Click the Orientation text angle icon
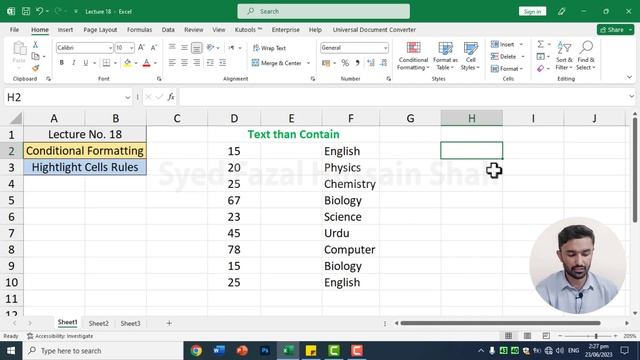640x360 pixels. coord(211,48)
